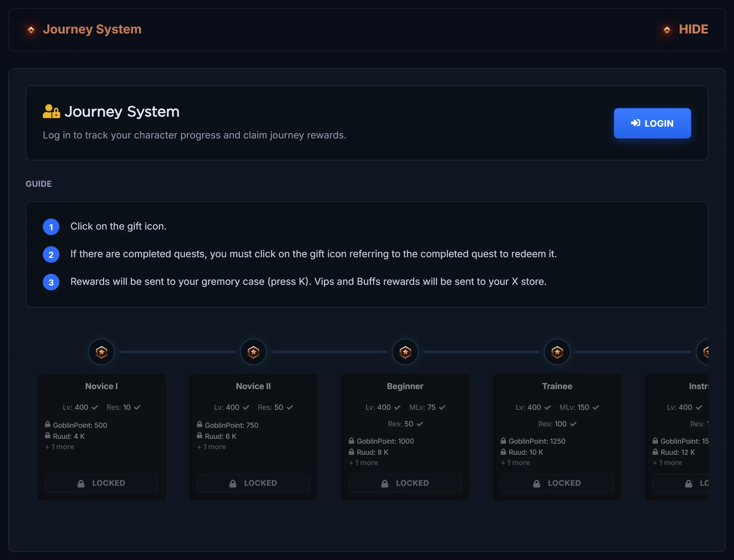The height and width of the screenshot is (560, 734).
Task: Click the 'Click on the gift icon.' step text
Action: click(x=118, y=227)
